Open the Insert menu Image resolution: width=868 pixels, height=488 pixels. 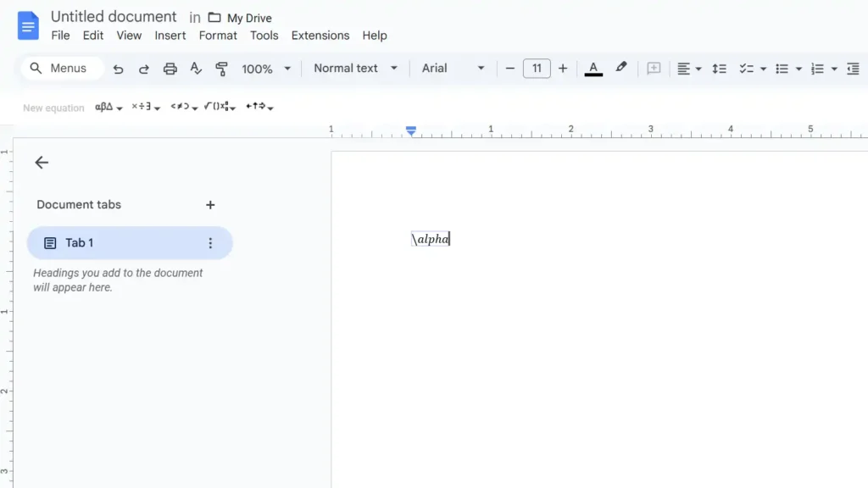tap(170, 36)
